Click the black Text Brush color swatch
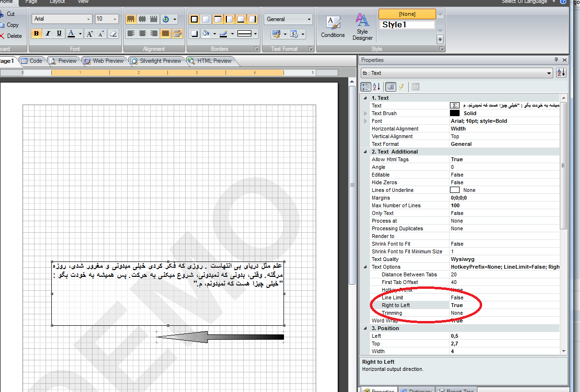The image size is (580, 392). point(455,113)
